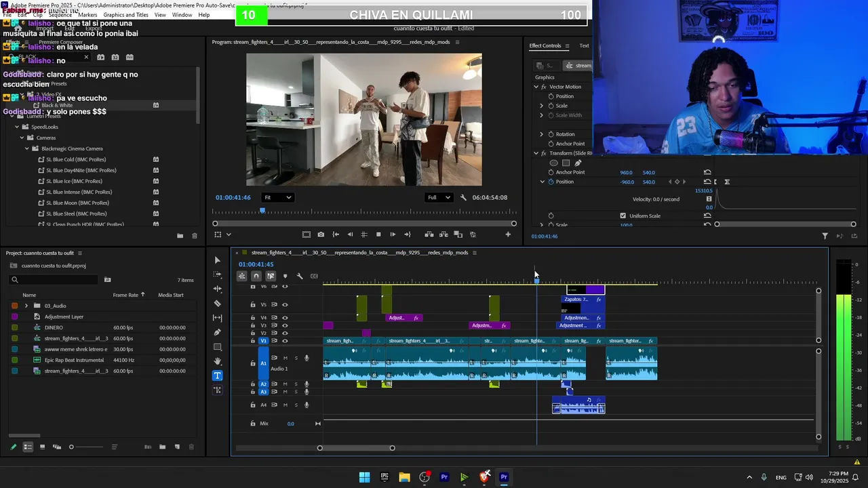Stop playback in the Program monitor
This screenshot has height=488, width=868.
(378, 235)
